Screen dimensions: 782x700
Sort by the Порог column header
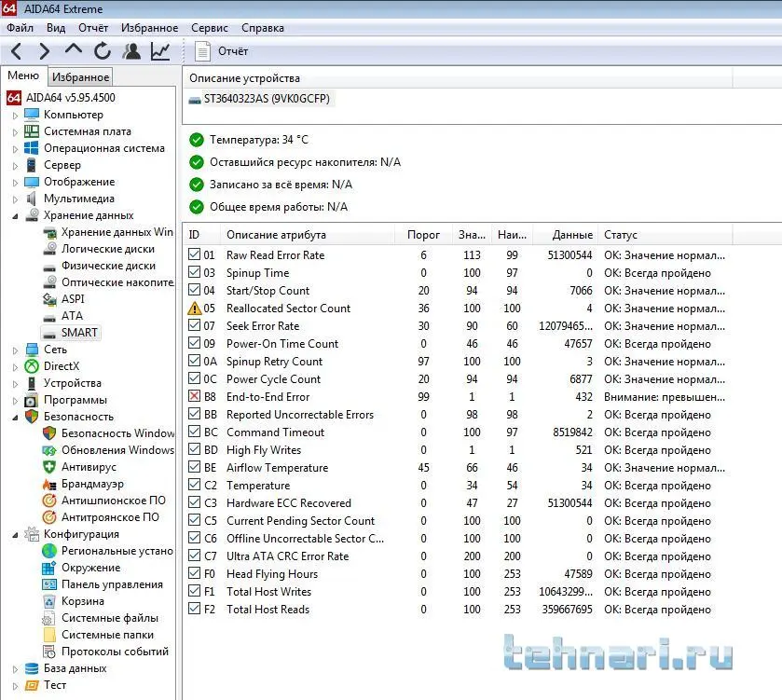coord(423,234)
